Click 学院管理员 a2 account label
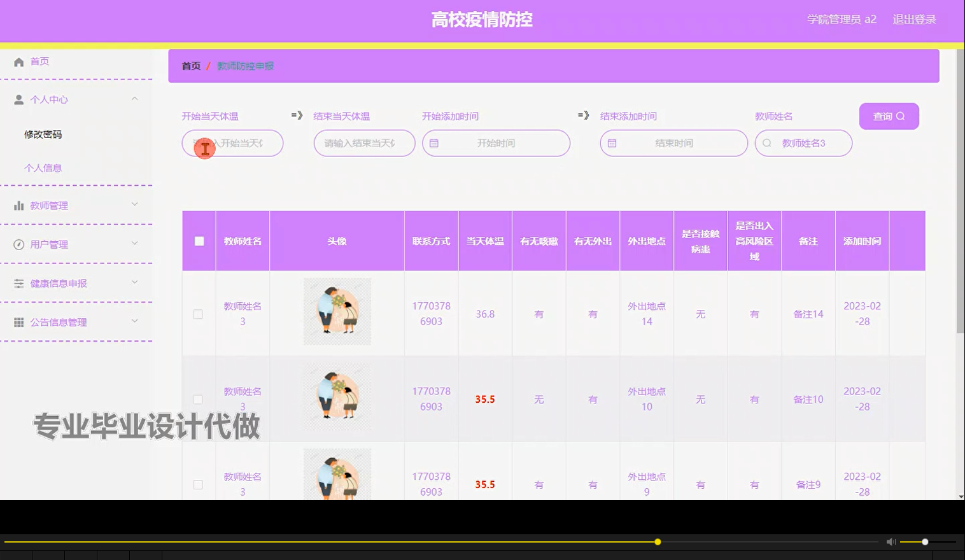This screenshot has height=560, width=965. point(842,20)
